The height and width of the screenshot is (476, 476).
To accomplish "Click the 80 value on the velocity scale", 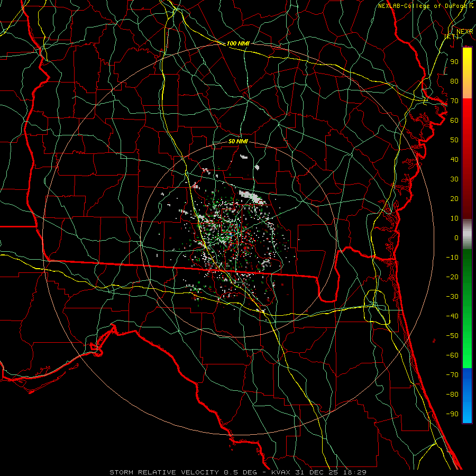I will pyautogui.click(x=454, y=81).
